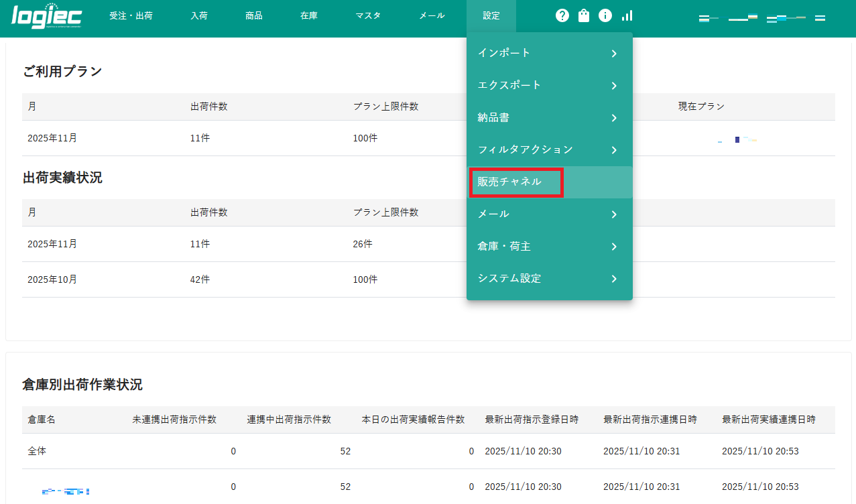Open the 在庫 navigation tab
Viewport: 856px width, 504px height.
[308, 15]
